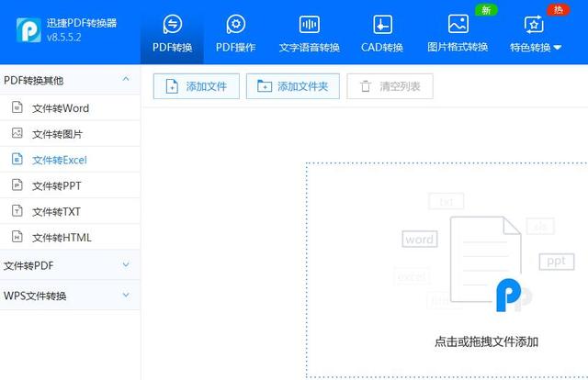Click the version text v8.5.5.2
The width and height of the screenshot is (588, 380).
click(63, 37)
